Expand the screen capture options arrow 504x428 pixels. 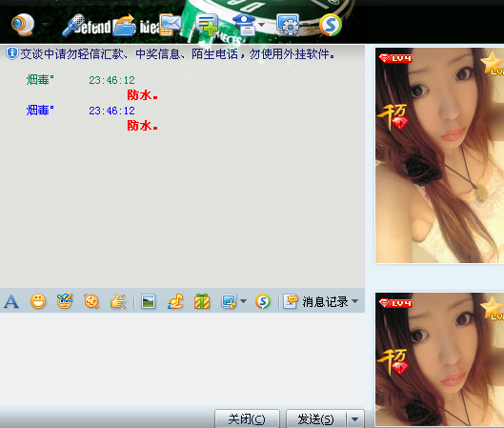(x=243, y=301)
